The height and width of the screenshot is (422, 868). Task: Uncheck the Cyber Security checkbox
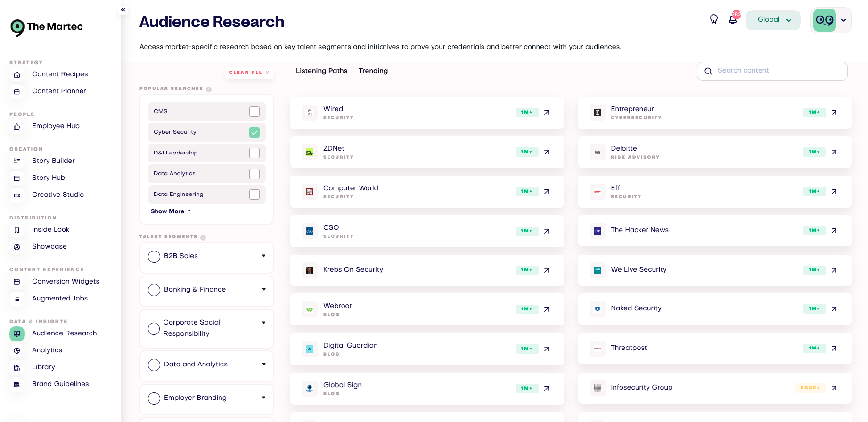254,132
